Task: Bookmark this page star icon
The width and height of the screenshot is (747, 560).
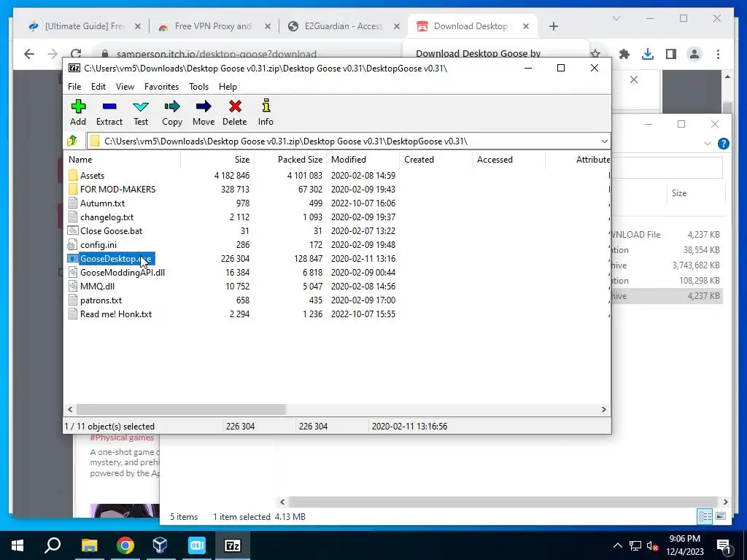Action: click(595, 53)
